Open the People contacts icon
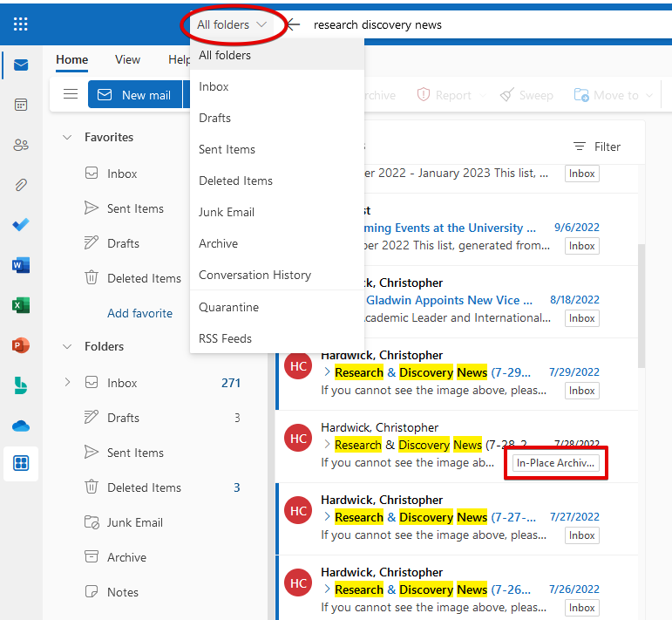The height and width of the screenshot is (620, 672). pos(21,145)
